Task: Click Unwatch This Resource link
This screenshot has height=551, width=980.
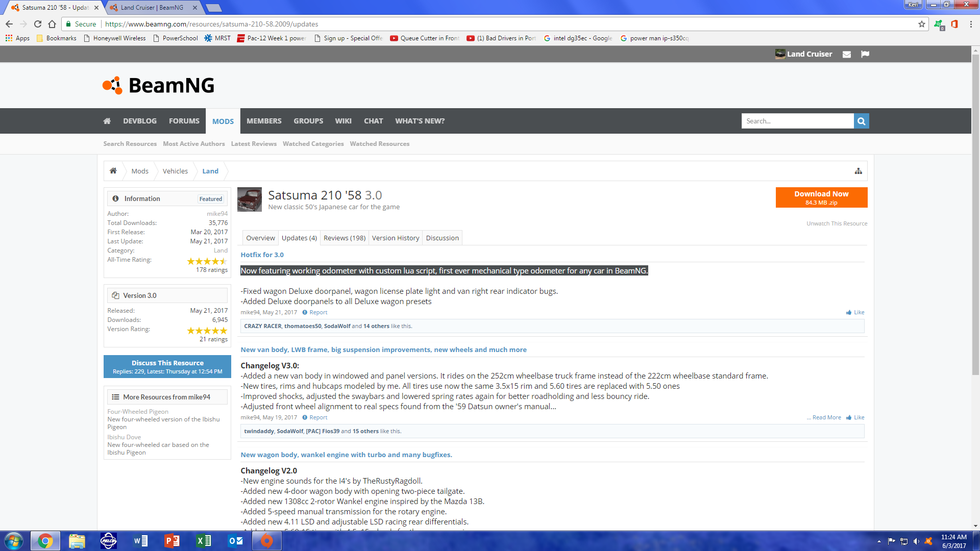Action: point(837,223)
